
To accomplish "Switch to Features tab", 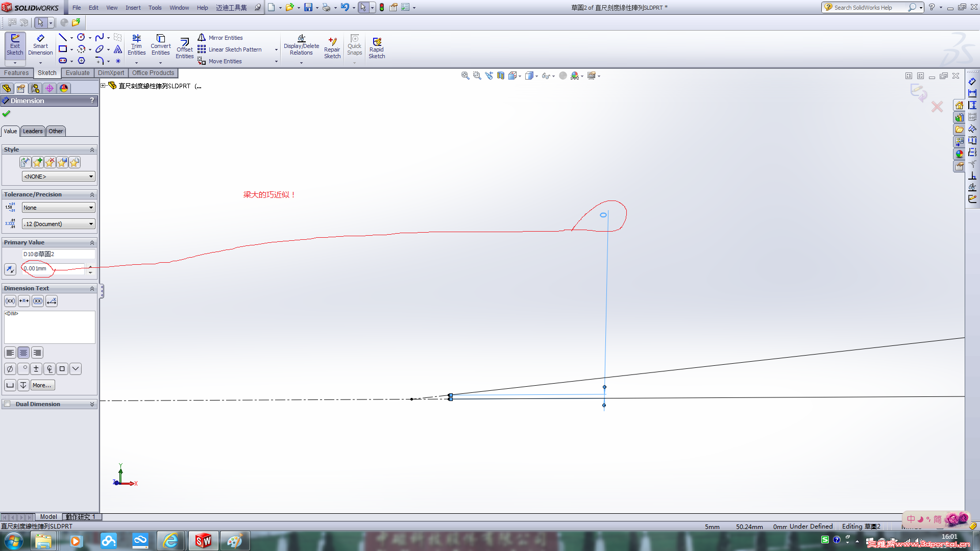I will [x=16, y=73].
